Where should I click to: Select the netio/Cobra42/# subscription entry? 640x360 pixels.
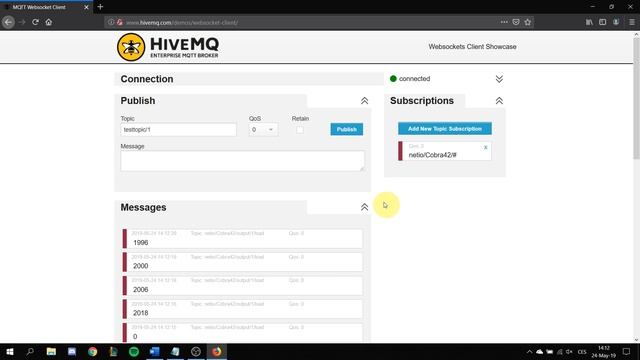pyautogui.click(x=445, y=151)
